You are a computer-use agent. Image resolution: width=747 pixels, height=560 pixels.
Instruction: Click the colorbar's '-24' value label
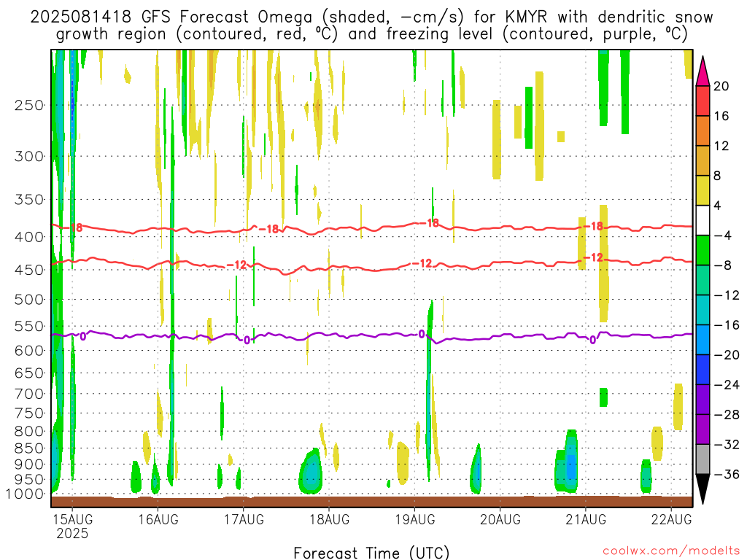point(727,385)
